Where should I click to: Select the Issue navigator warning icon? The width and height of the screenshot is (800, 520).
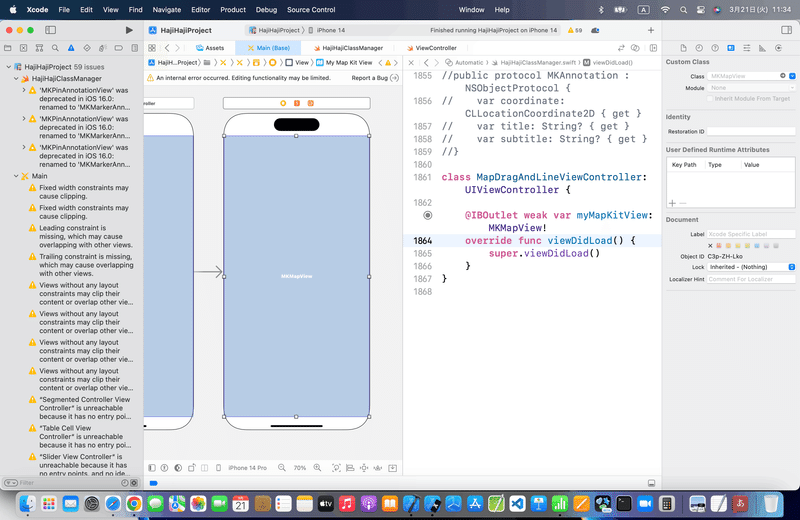click(71, 48)
